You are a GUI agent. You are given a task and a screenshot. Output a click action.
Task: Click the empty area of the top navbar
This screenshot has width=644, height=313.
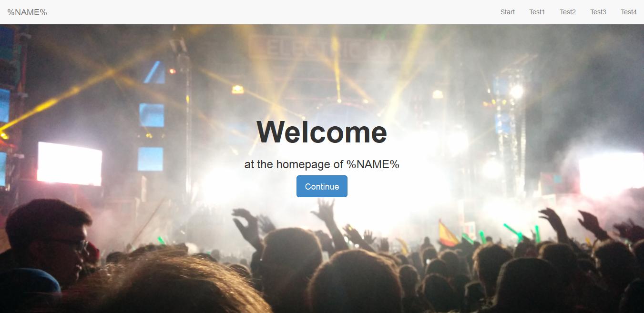coord(272,12)
